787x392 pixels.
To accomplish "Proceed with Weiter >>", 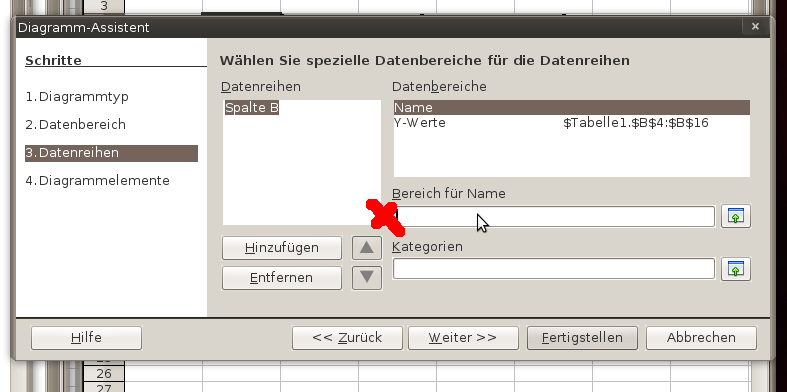I will [x=463, y=338].
